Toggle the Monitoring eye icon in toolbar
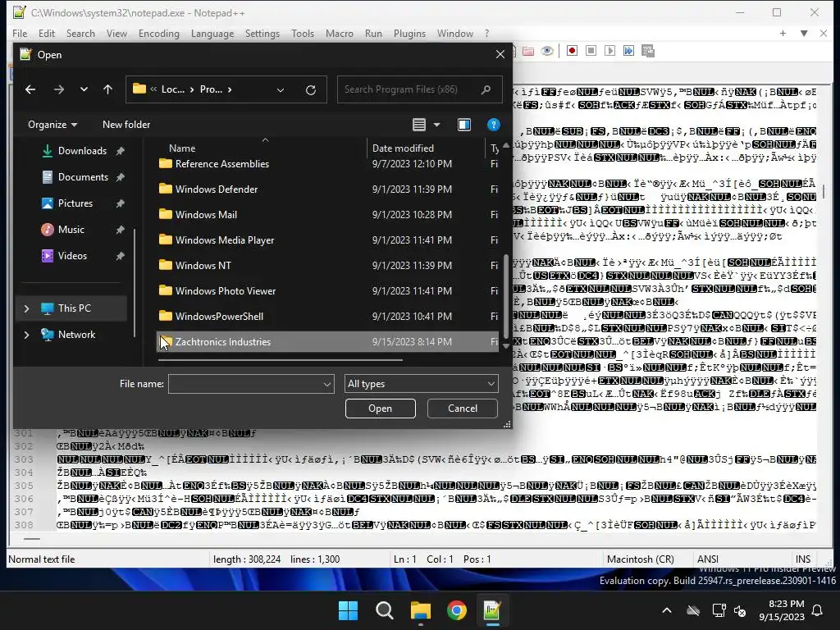Image resolution: width=840 pixels, height=630 pixels. click(x=547, y=51)
